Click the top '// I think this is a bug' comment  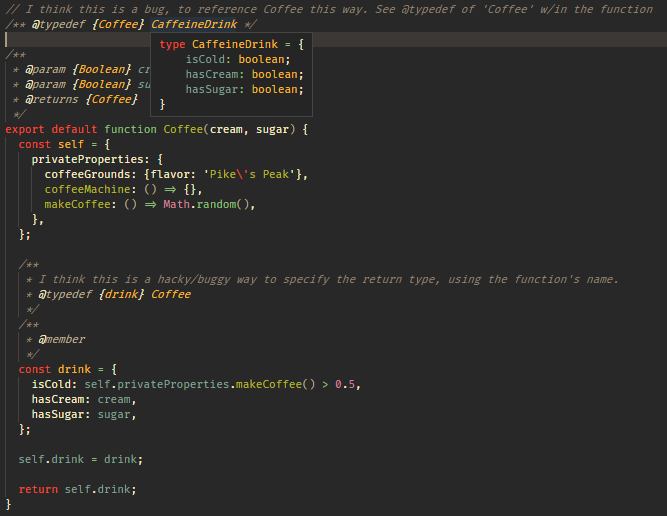329,9
